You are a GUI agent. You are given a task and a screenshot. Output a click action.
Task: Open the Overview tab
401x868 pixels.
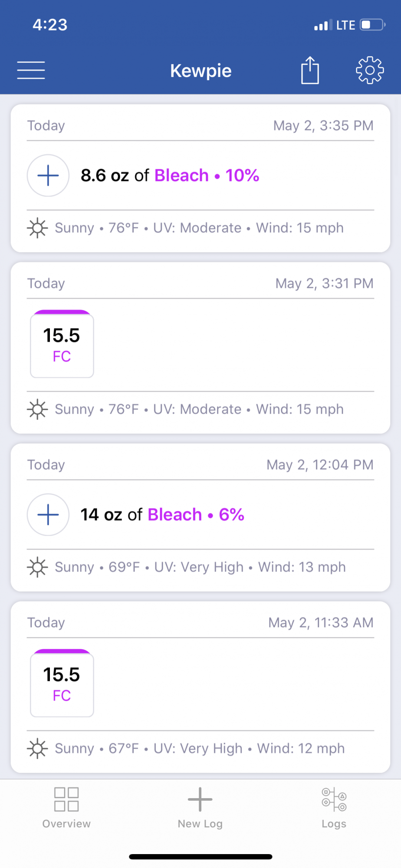66,808
